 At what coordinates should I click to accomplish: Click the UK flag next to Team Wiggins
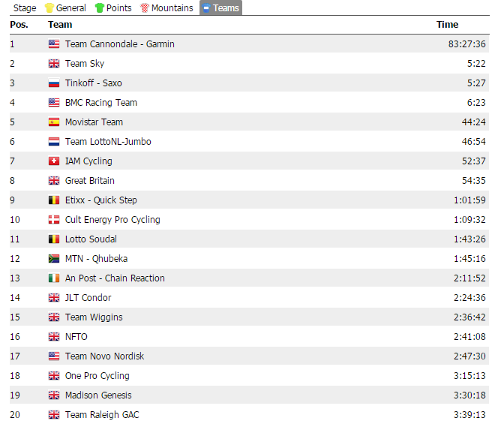(54, 317)
